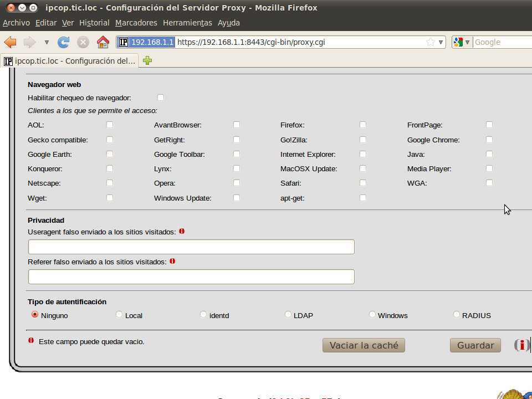Open a new tab with the plus icon

(147, 61)
